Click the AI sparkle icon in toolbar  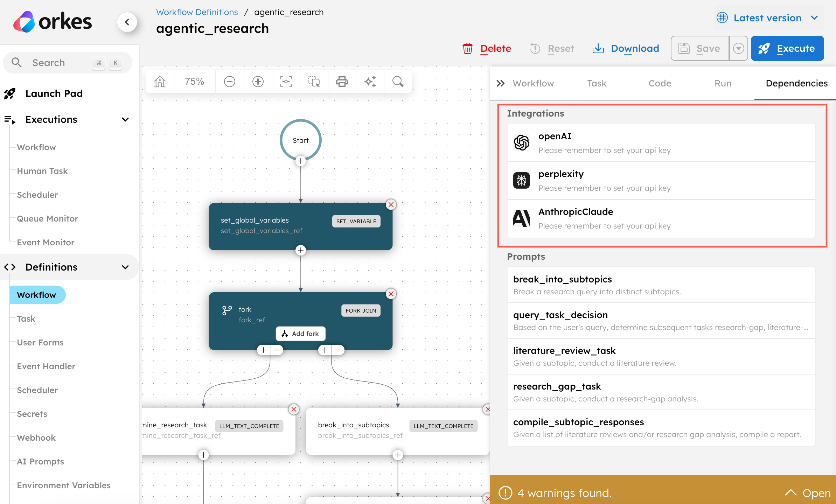click(370, 82)
